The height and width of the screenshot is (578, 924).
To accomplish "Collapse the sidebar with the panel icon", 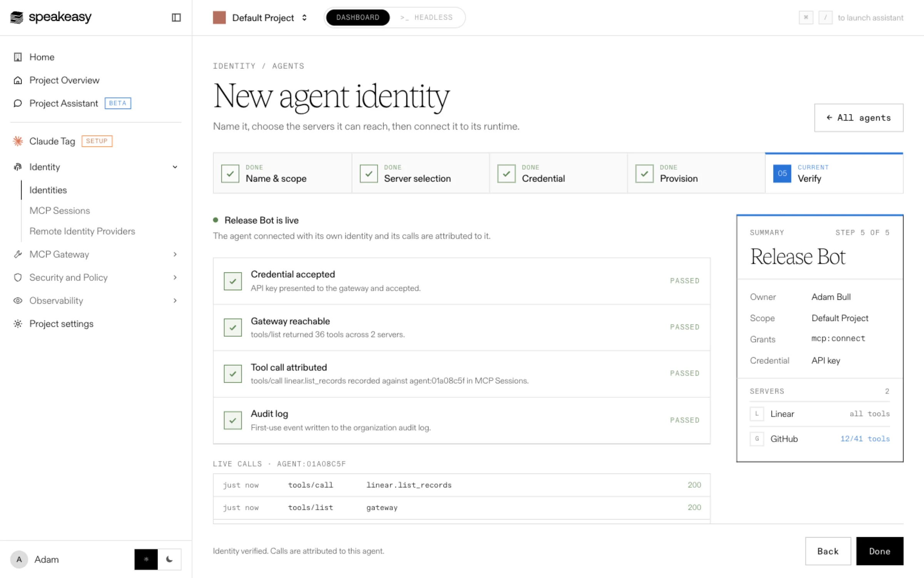I will click(176, 17).
